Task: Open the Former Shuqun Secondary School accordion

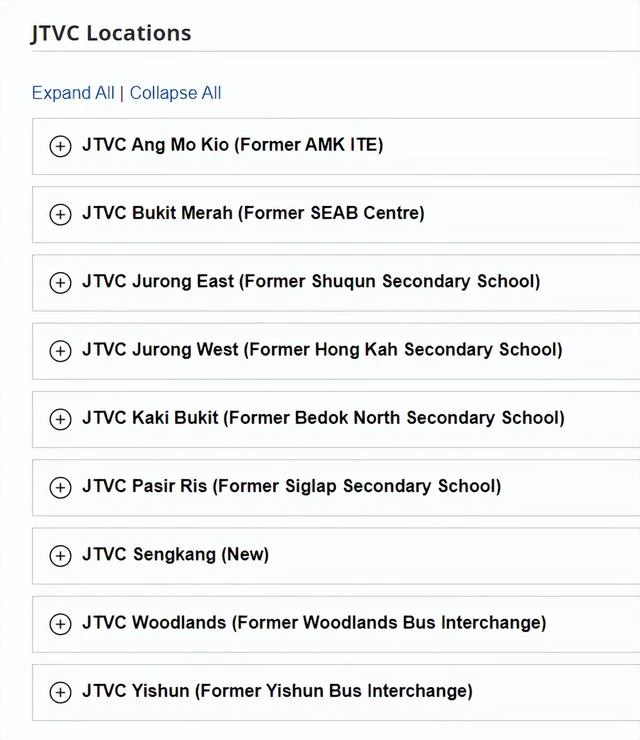Action: point(336,283)
